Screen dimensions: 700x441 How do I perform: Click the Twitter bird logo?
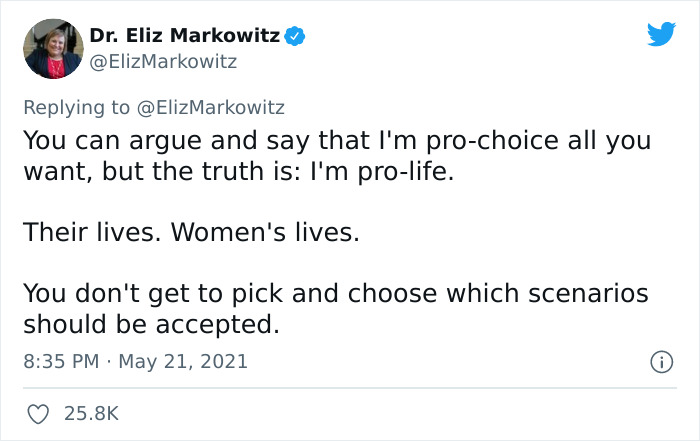point(661,36)
